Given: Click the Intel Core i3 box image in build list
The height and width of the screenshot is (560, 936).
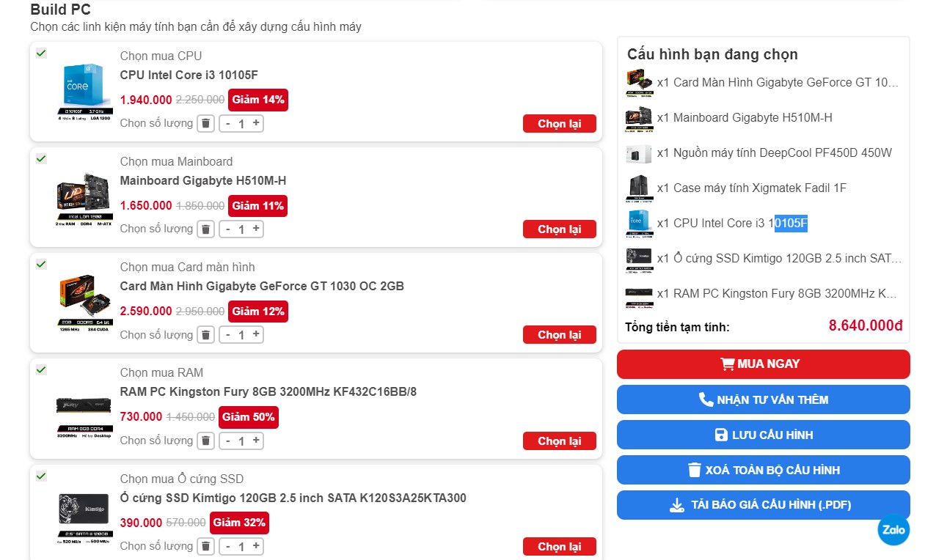Looking at the screenshot, I should [x=85, y=92].
